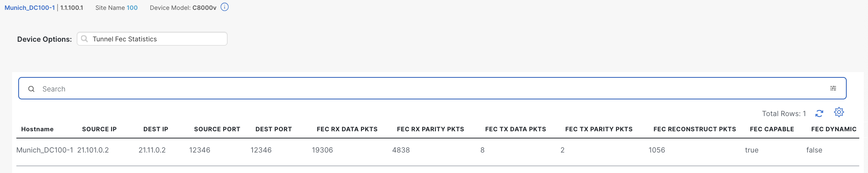Viewport: 868px width, 173px height.
Task: Open the search filter options icon
Action: 833,88
